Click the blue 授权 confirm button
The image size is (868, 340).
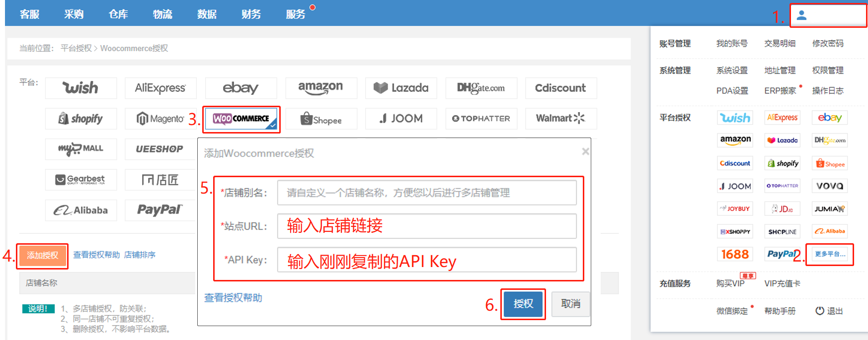[523, 304]
